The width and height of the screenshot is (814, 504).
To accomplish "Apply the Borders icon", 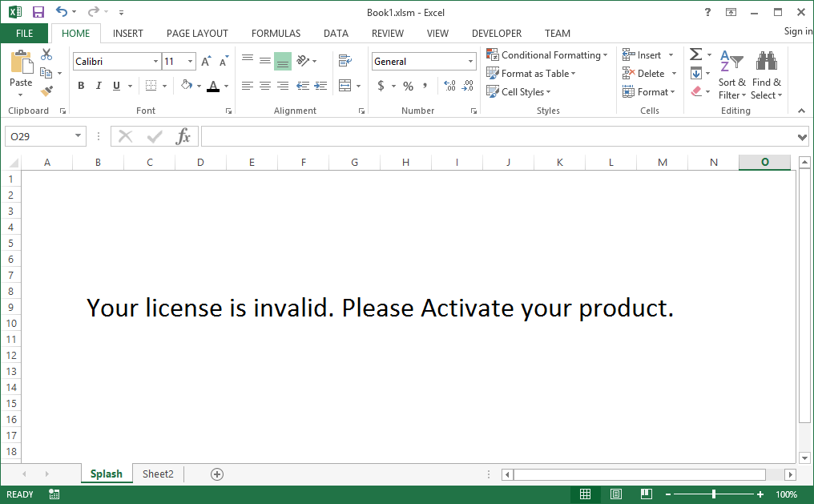I will pyautogui.click(x=151, y=86).
